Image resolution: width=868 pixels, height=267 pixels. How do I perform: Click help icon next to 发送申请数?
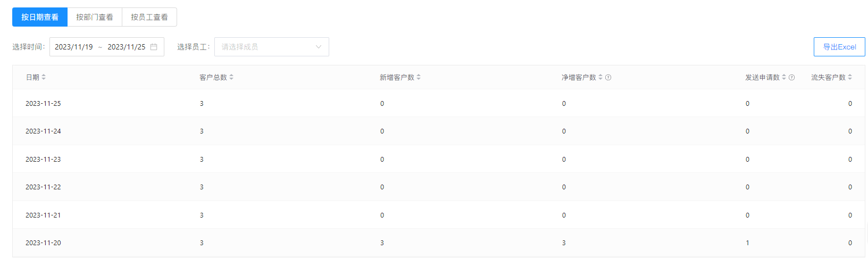click(x=792, y=78)
